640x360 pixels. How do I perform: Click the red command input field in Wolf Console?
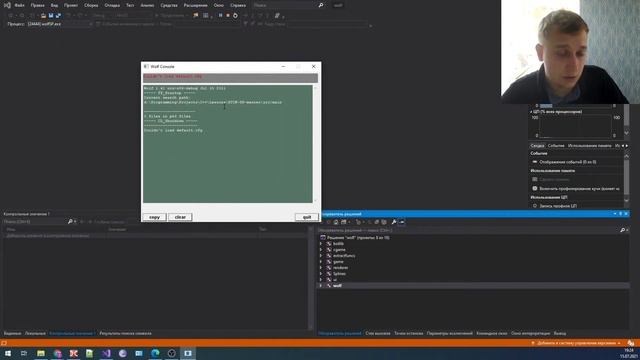230,77
